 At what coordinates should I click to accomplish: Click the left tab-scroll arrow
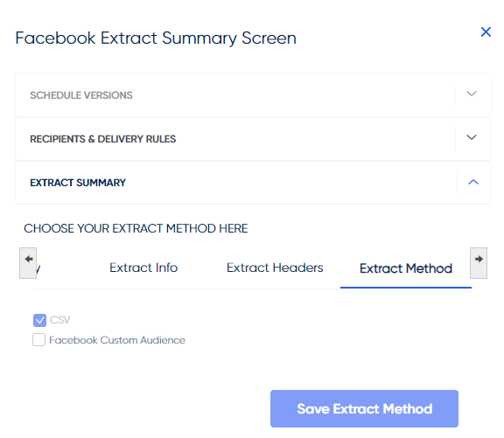[x=28, y=263]
